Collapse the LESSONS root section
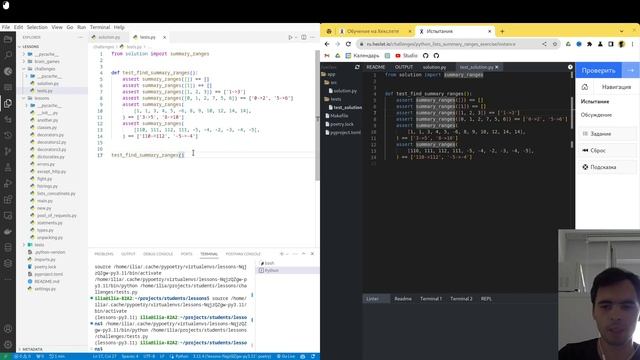Screen dimensions: 640x360 tap(31, 47)
